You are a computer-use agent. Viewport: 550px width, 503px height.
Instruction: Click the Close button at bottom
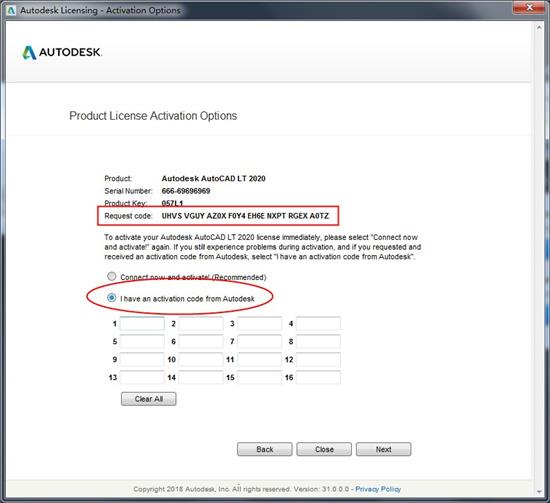[324, 449]
